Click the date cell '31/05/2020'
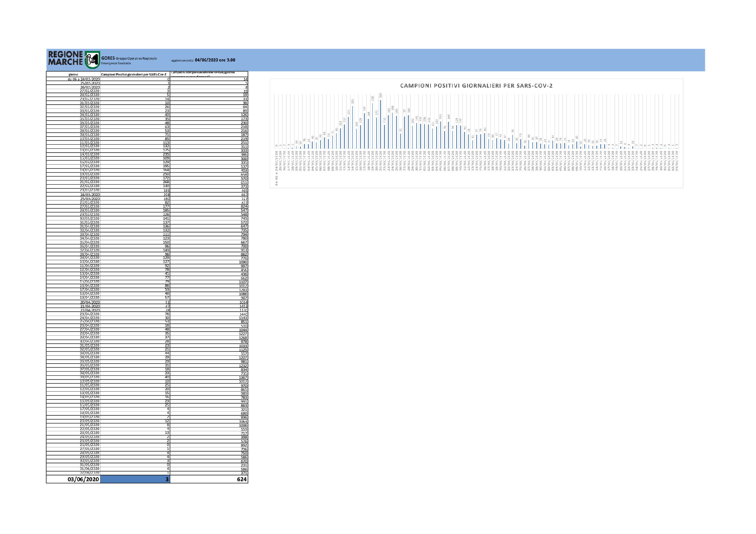 pyautogui.click(x=90, y=465)
